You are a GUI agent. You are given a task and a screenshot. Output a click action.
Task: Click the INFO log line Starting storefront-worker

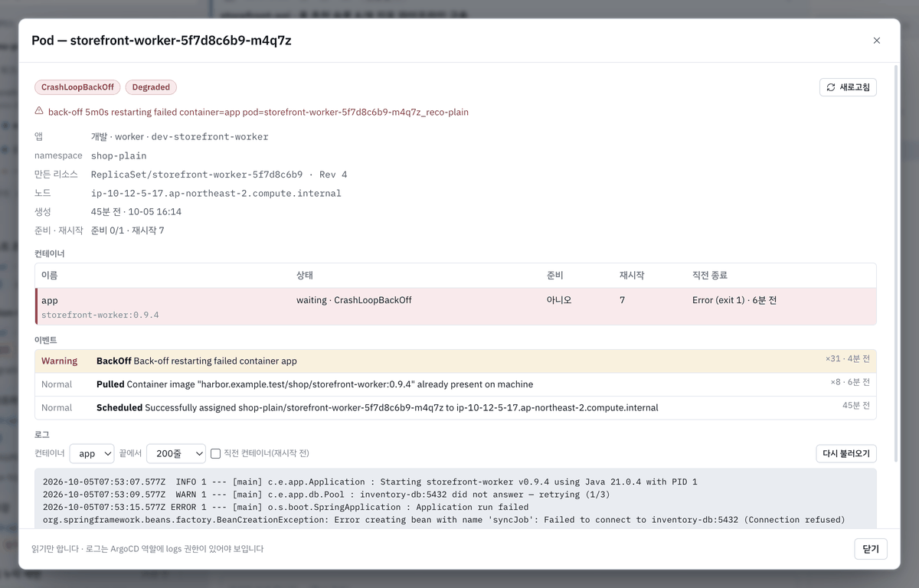370,482
